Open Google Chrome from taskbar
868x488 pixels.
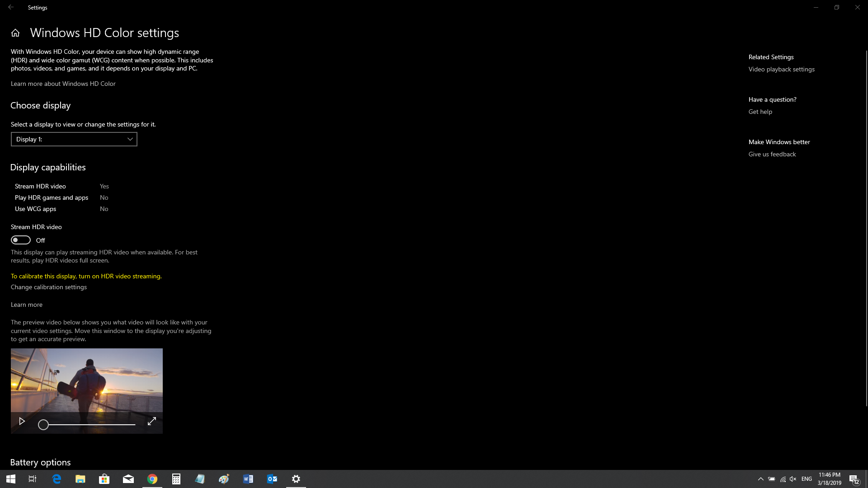[x=152, y=479]
